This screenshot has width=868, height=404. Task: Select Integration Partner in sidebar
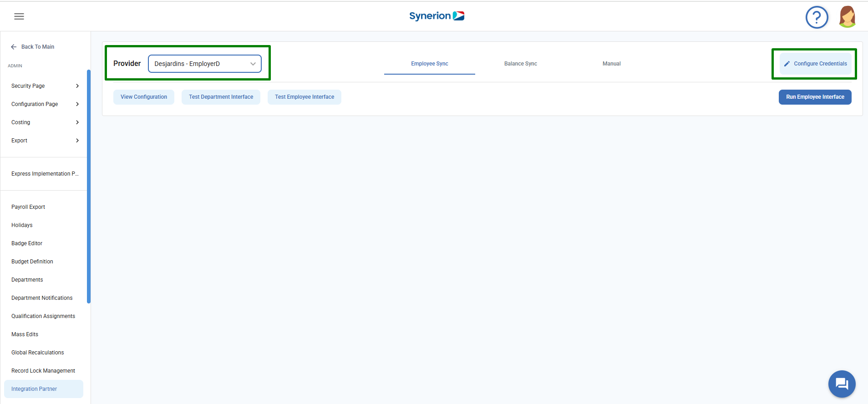click(x=44, y=389)
